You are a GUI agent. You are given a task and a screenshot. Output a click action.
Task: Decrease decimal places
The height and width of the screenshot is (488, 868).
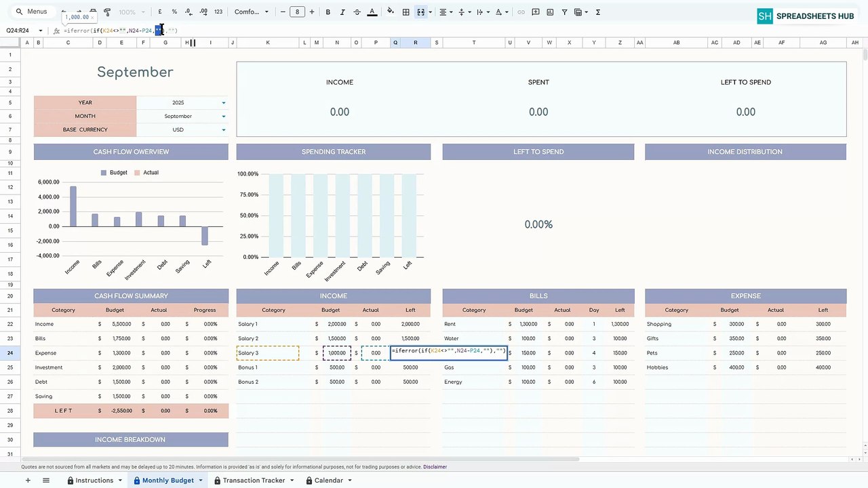pyautogui.click(x=189, y=12)
